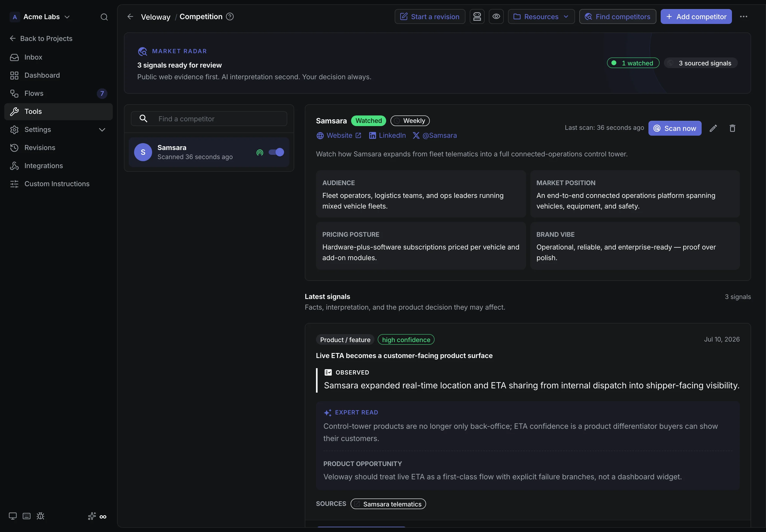This screenshot has height=532, width=766.
Task: Open Inbox in the sidebar
Action: 58,57
